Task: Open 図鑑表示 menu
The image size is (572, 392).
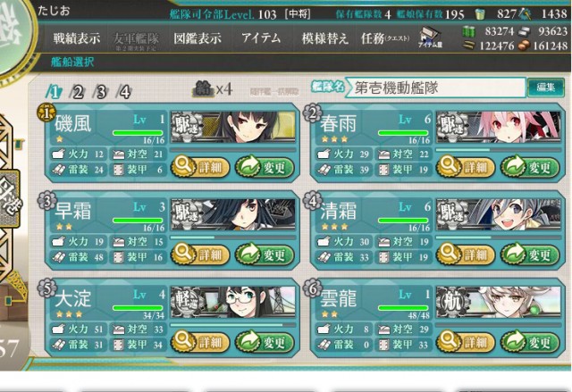Action: tap(198, 38)
